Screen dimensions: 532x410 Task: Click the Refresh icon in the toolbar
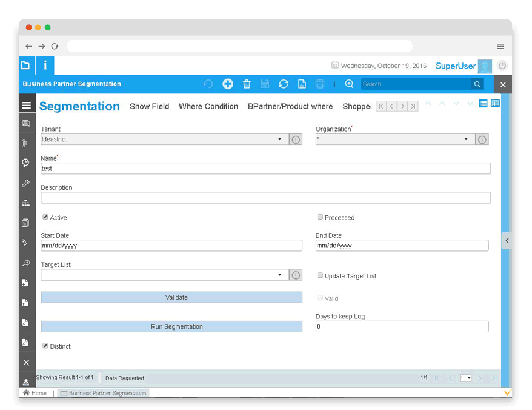coord(283,84)
